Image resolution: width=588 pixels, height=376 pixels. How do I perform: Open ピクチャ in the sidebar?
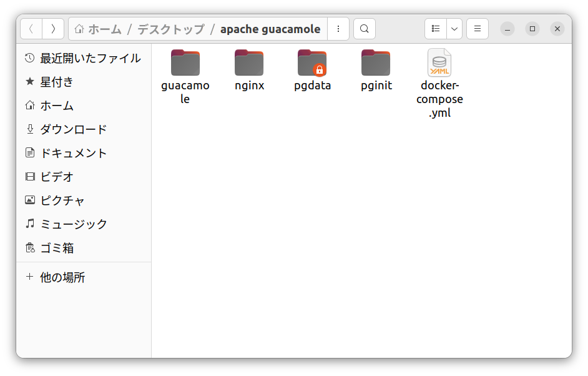coord(83,200)
